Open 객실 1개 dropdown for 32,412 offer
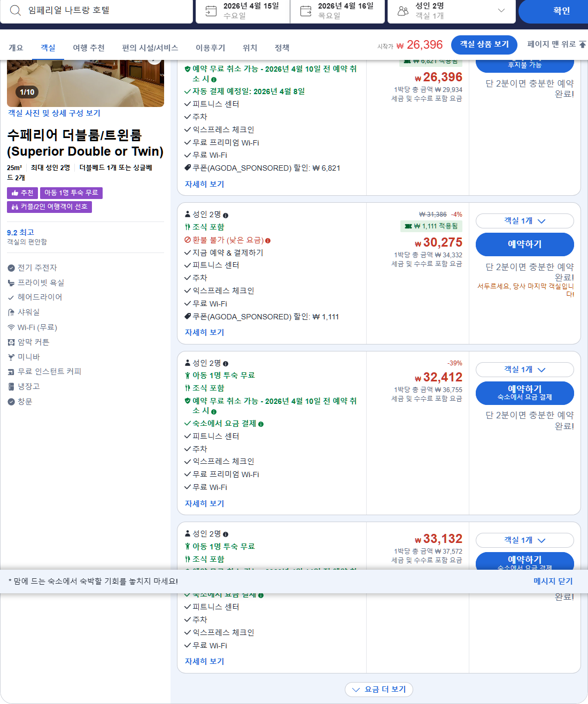Screen dimensions: 588x704 (x=525, y=370)
